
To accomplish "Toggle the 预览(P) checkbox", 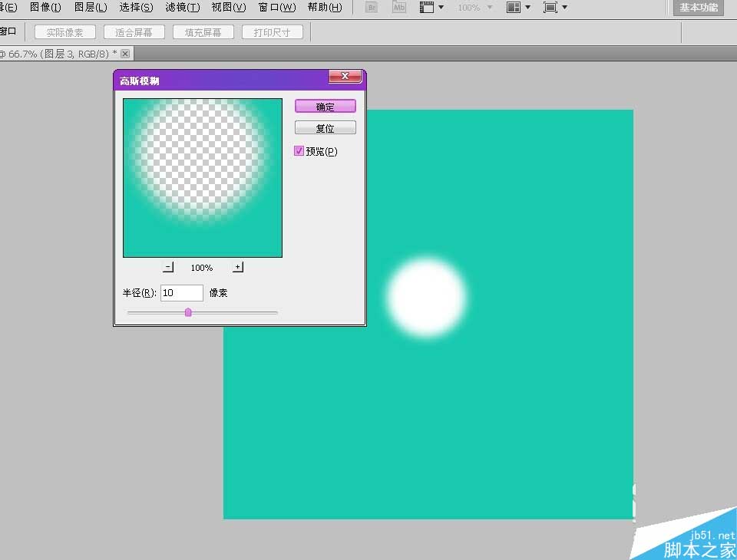I will (299, 151).
